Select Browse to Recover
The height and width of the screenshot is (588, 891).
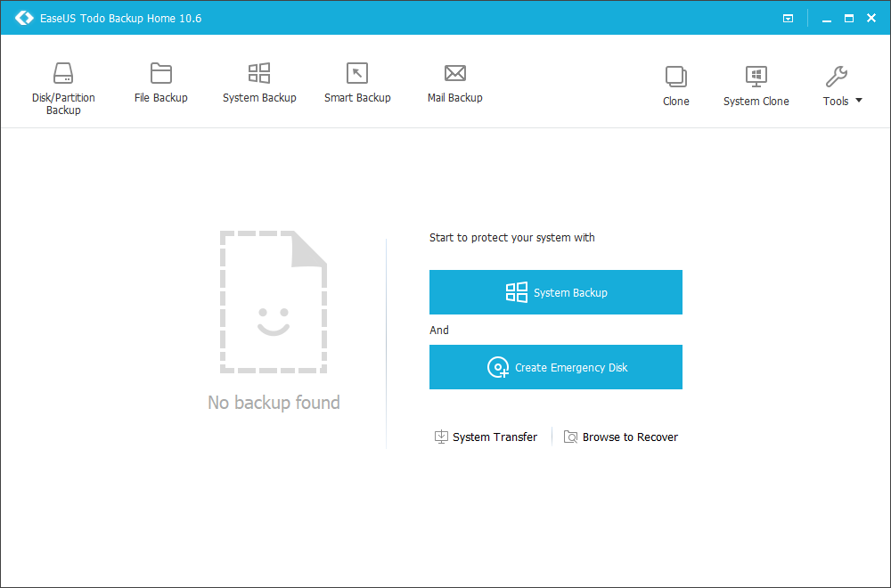[x=621, y=437]
